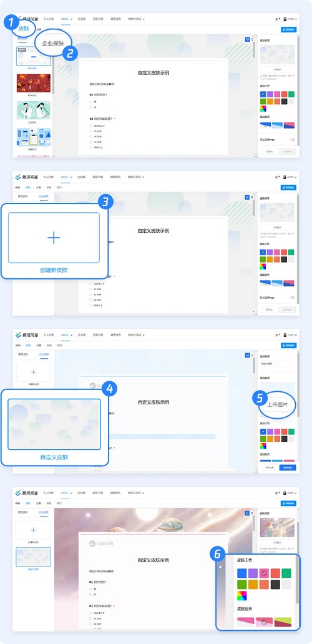The image size is (312, 644).
Task: Click rainbow color icon in the step 1 screenshot
Action: 263,109
